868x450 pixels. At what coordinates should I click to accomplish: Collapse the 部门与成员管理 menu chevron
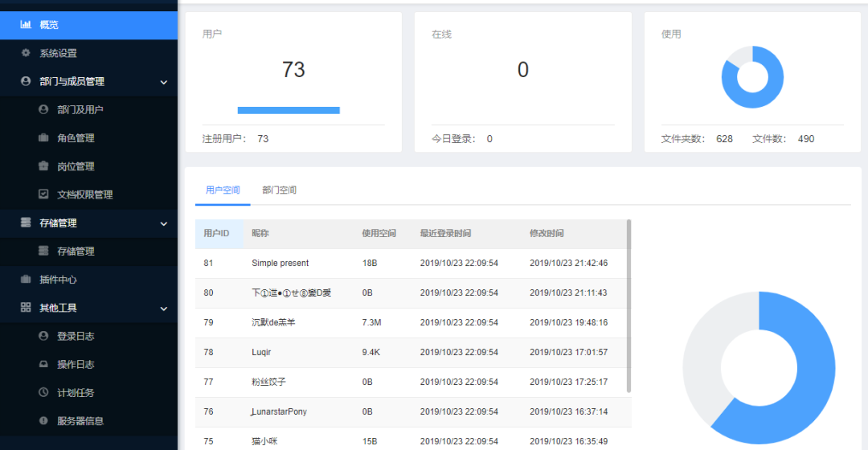[163, 82]
